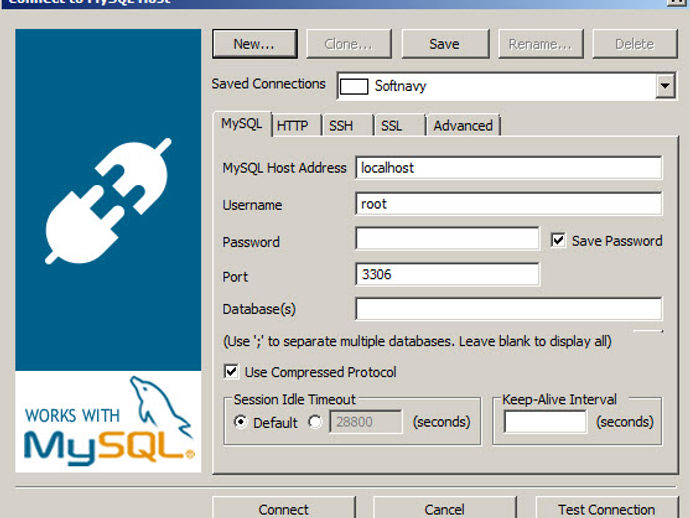Click the Port field showing 3306
Viewport: 690px width, 518px height.
pos(447,274)
